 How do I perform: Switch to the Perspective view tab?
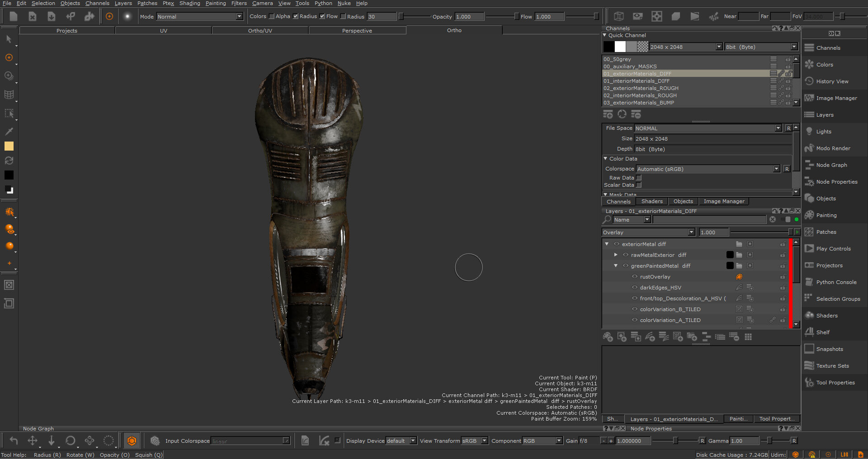click(x=357, y=31)
